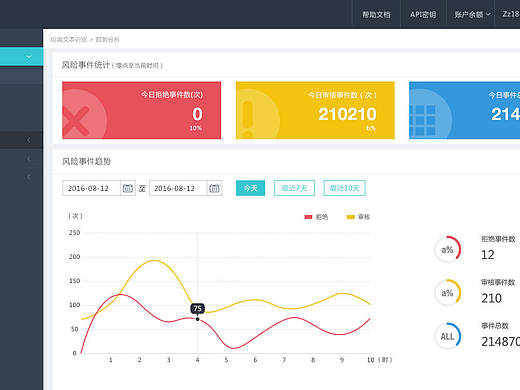
Task: Click the y-axis label 250
Action: tap(75, 233)
